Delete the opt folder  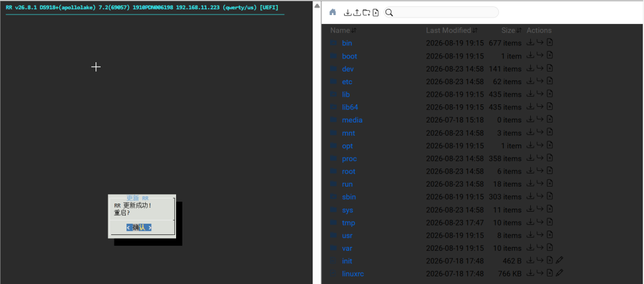(x=550, y=145)
